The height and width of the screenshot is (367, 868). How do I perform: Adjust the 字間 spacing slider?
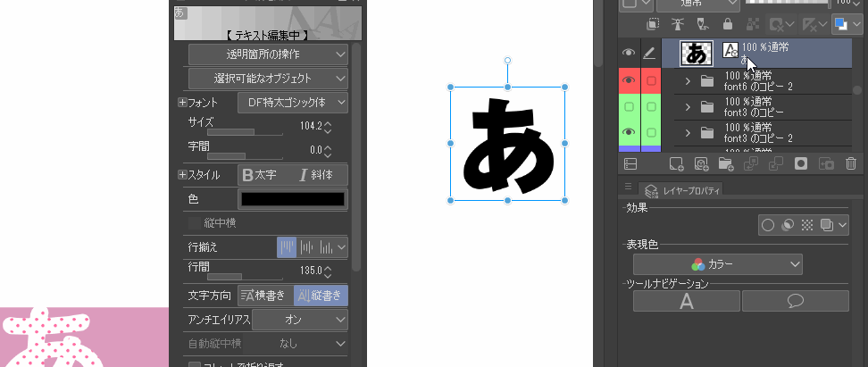(245, 156)
